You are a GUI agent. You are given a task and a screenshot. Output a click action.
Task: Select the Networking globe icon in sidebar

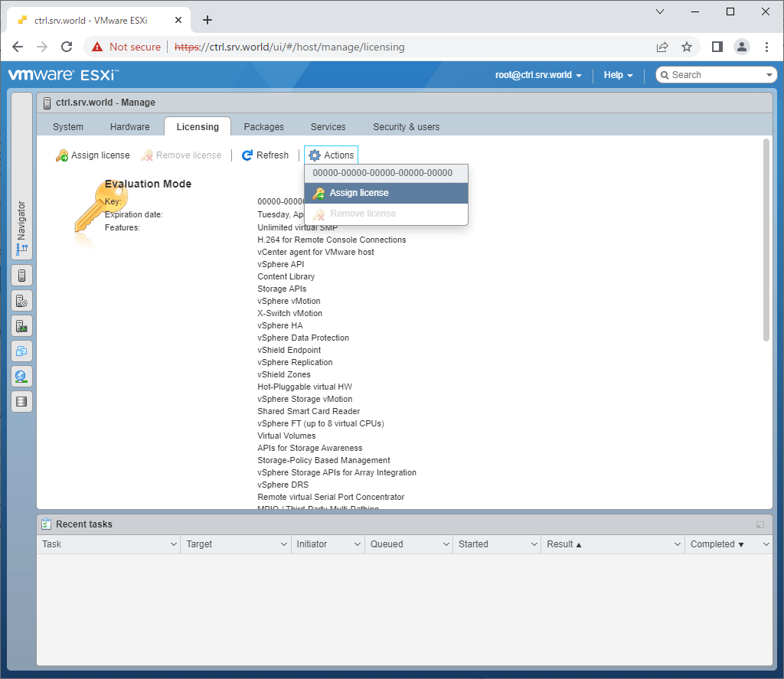tap(21, 376)
